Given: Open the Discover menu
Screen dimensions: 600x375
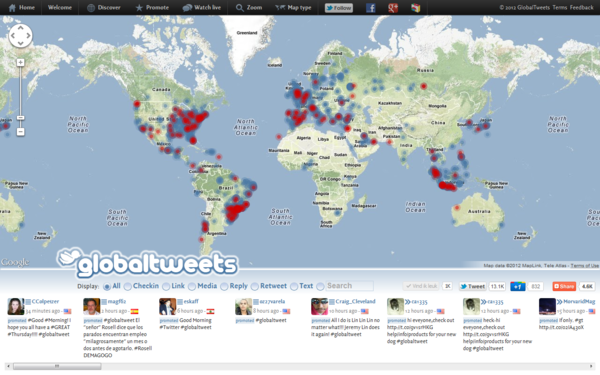Looking at the screenshot, I should 104,7.
